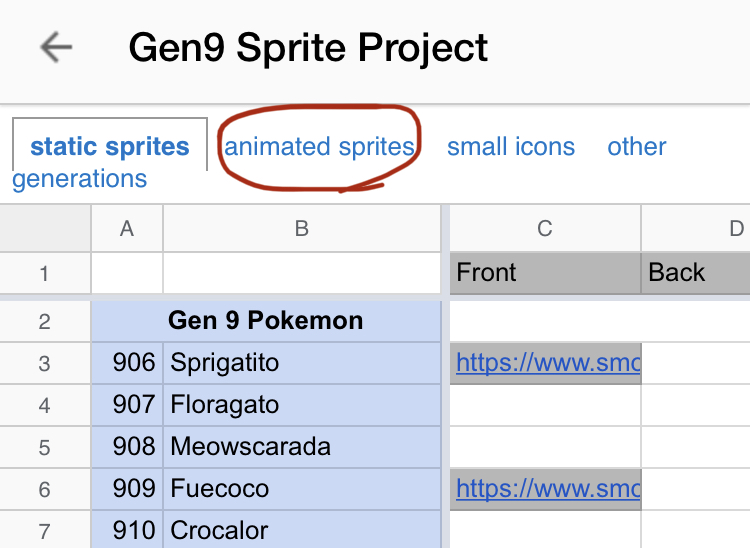Click the back arrow icon
The width and height of the screenshot is (750, 548).
click(56, 47)
